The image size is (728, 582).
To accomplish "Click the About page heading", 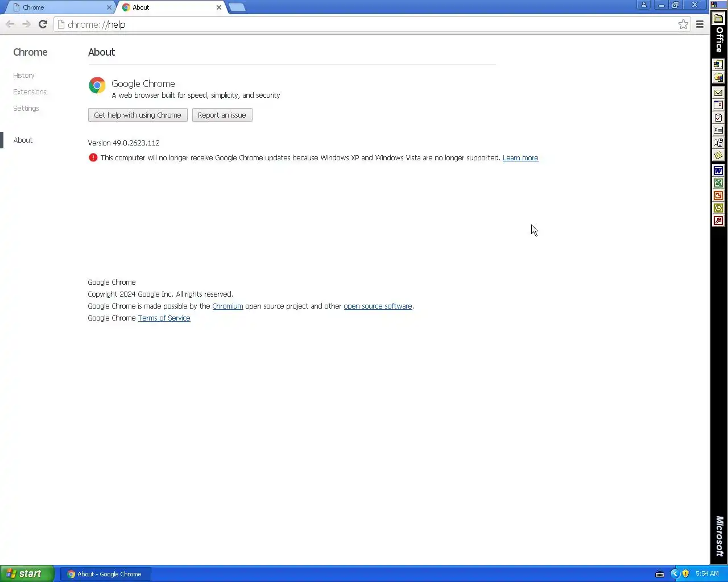I will click(x=101, y=52).
